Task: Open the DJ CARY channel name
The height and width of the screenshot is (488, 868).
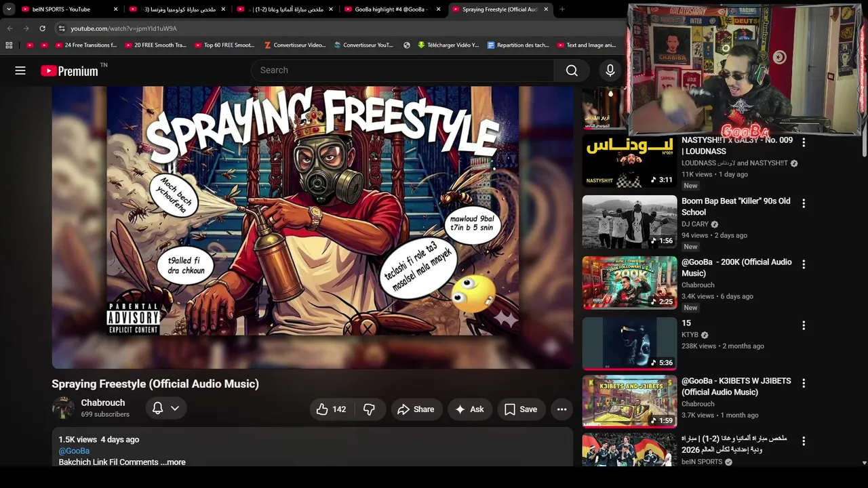Action: click(695, 224)
